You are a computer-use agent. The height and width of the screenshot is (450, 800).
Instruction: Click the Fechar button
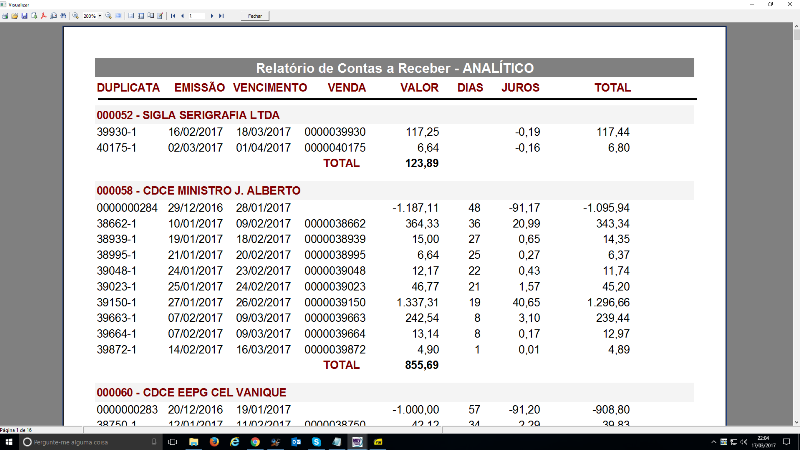(x=255, y=16)
